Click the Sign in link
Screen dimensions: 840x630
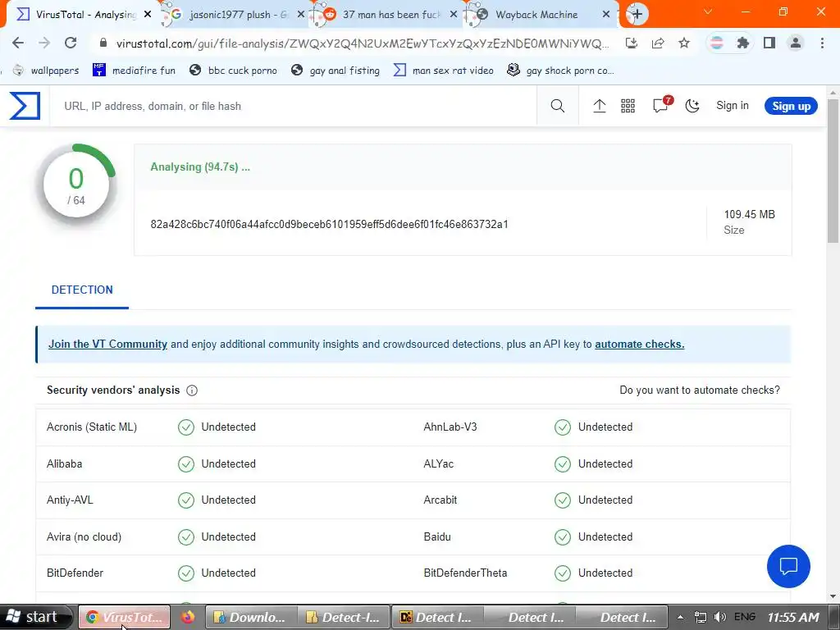733,106
